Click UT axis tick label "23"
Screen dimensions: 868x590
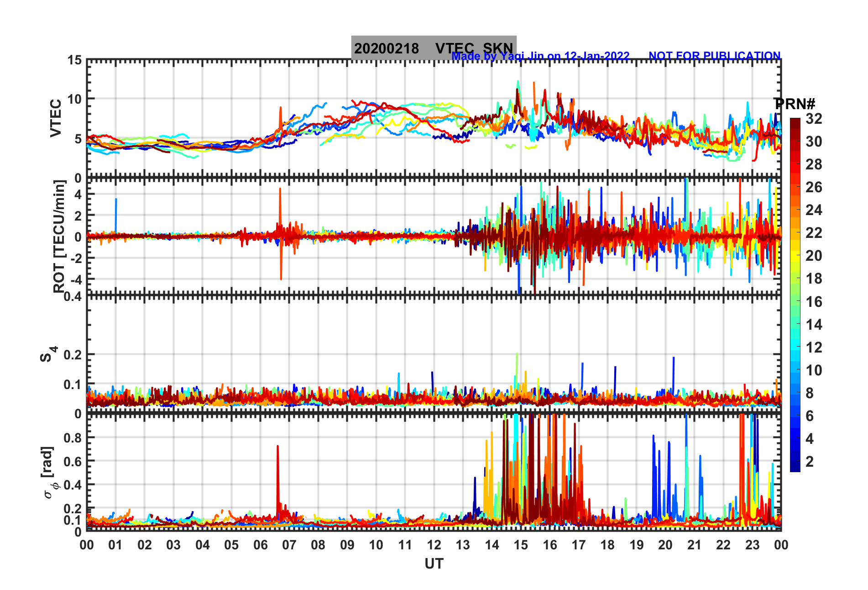753,545
